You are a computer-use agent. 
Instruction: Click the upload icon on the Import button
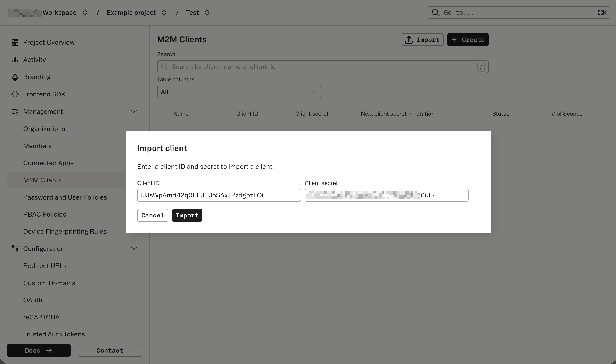(409, 40)
